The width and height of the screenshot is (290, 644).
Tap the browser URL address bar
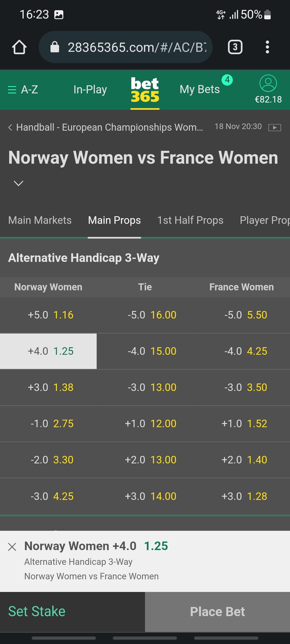[126, 47]
